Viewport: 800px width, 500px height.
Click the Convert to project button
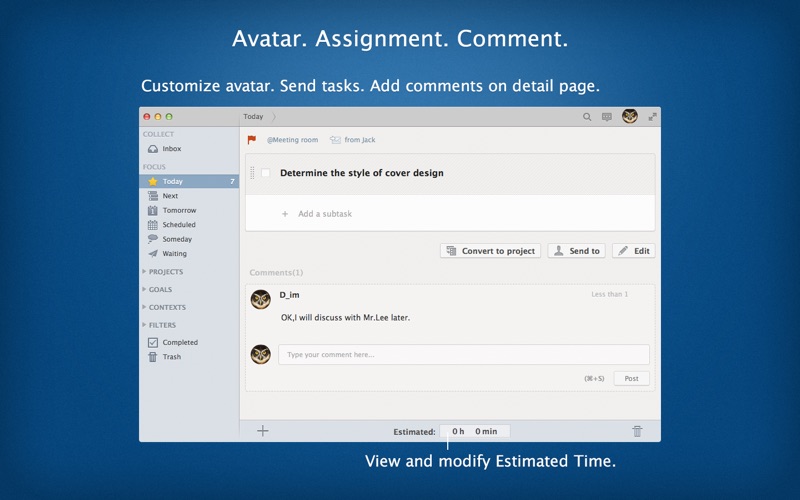(490, 251)
